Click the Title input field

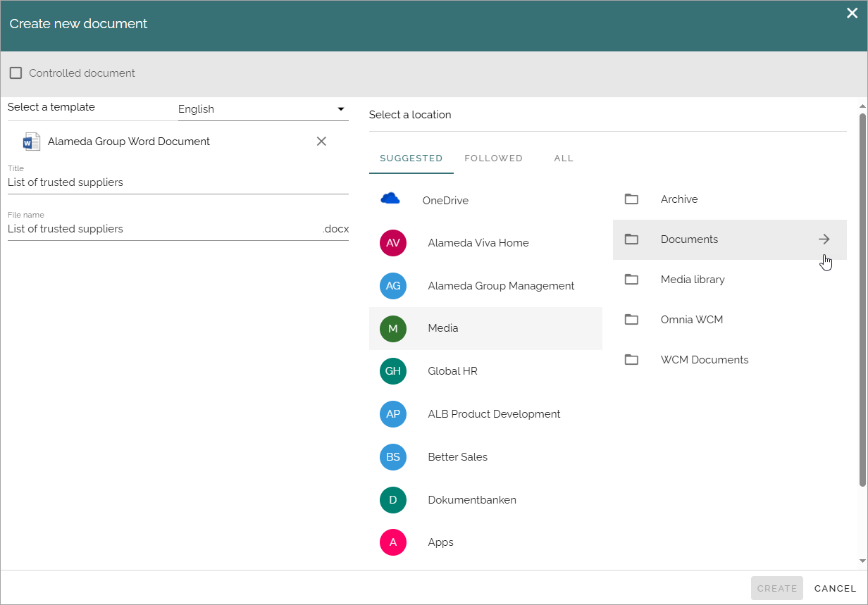pyautogui.click(x=178, y=182)
